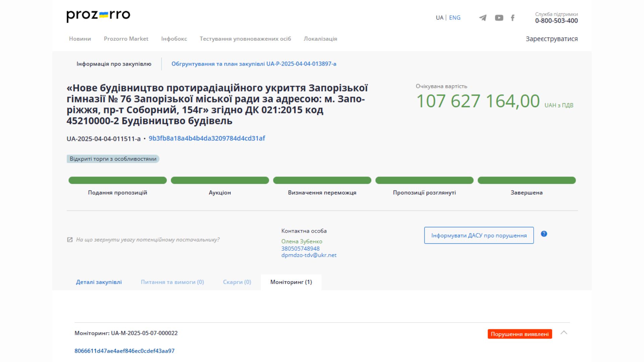Click external link icon beside supplier advice
Image resolution: width=644 pixels, height=362 pixels.
69,240
